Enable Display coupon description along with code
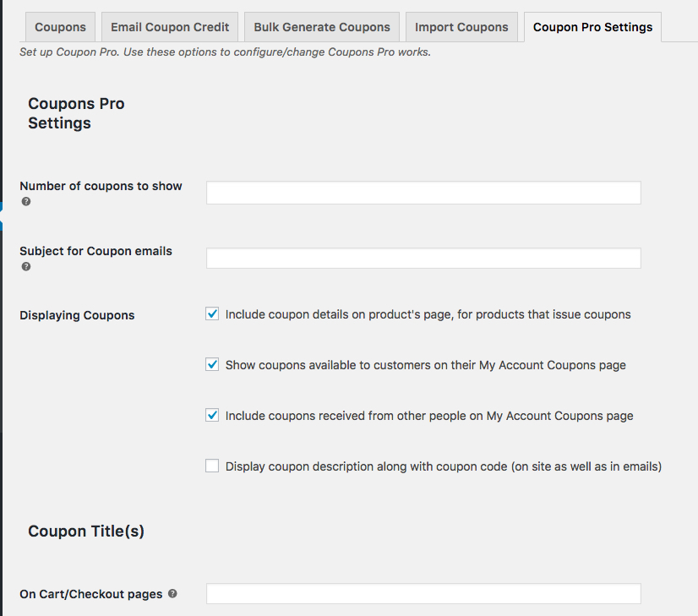 (212, 466)
